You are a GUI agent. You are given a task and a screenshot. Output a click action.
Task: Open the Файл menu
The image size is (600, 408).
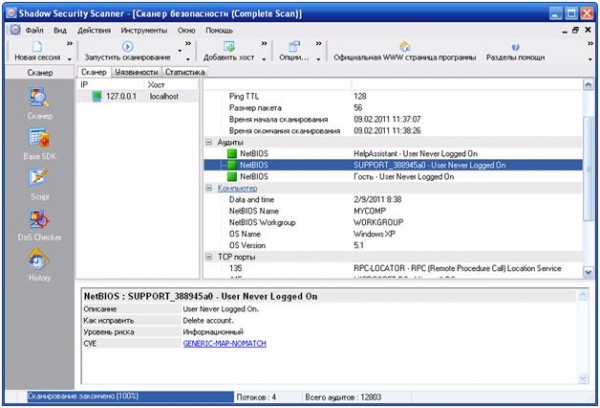[34, 30]
